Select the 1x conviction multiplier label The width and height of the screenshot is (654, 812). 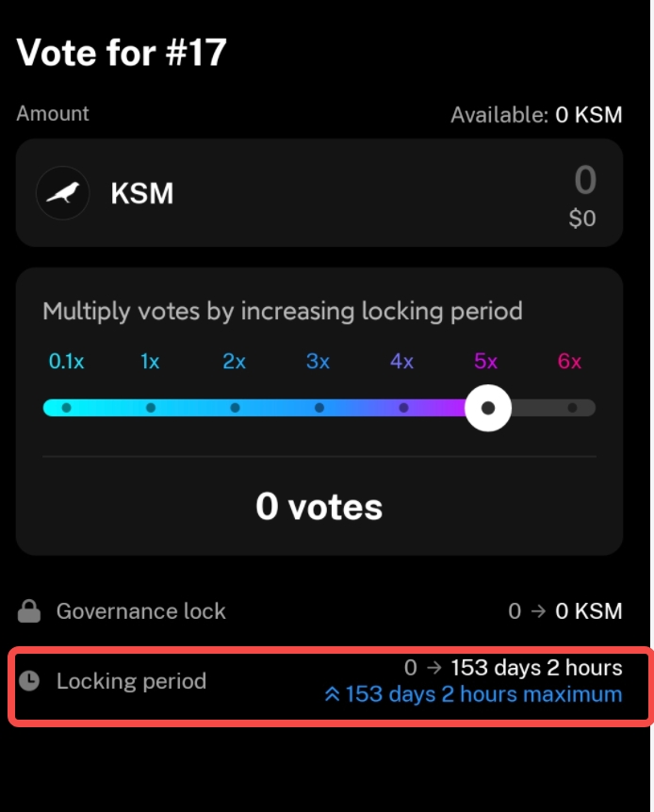point(149,361)
